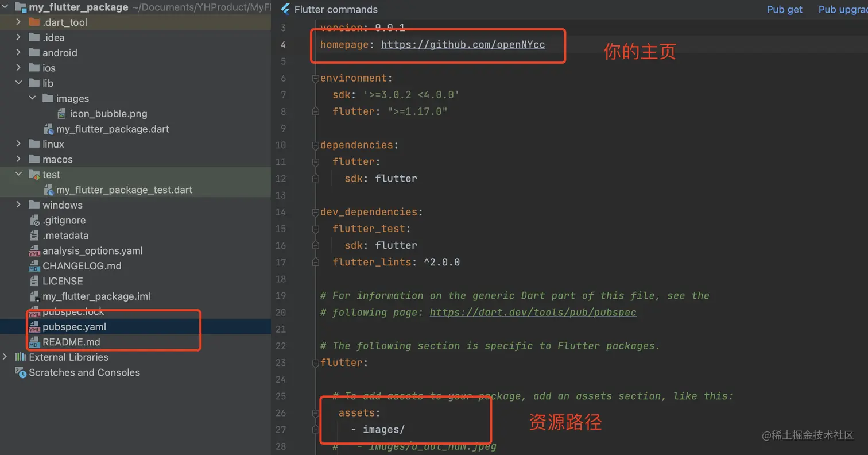Collapse the lib folder arrow
Image resolution: width=868 pixels, height=455 pixels.
click(x=18, y=83)
